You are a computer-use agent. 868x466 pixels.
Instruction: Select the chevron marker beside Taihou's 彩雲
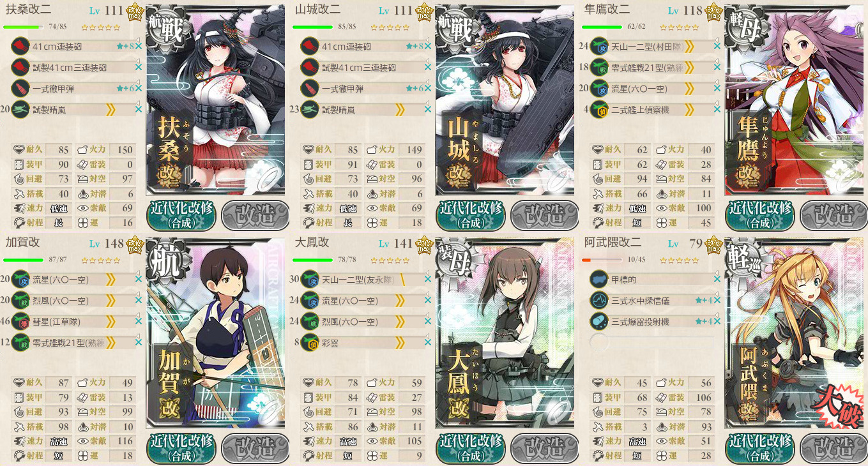[x=401, y=342]
